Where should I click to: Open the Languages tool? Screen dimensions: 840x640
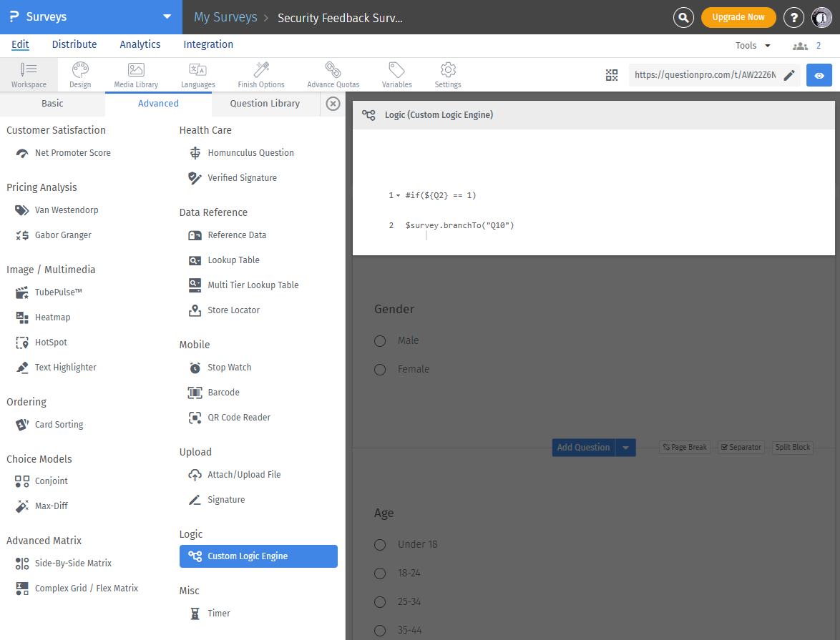(197, 74)
